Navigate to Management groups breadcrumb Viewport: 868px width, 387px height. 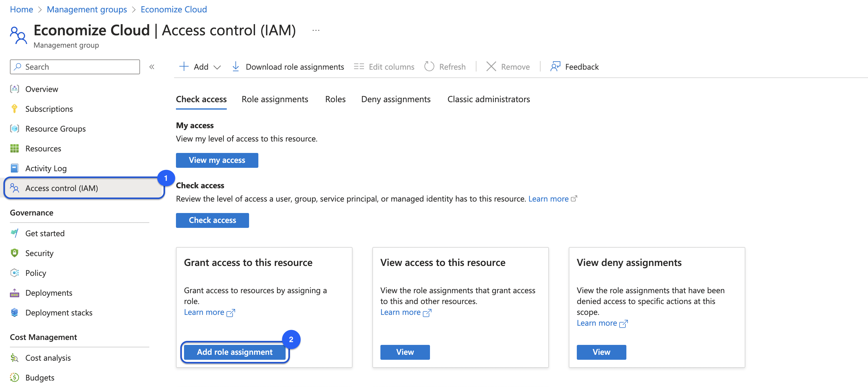[x=87, y=9]
